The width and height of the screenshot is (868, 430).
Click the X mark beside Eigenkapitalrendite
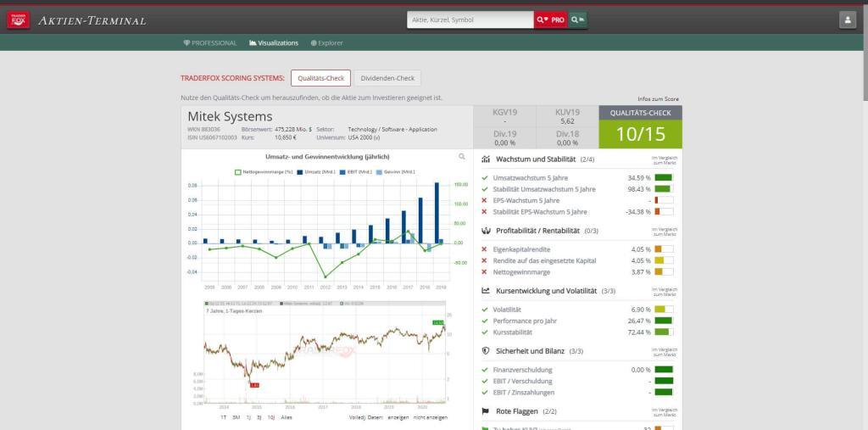coord(485,249)
